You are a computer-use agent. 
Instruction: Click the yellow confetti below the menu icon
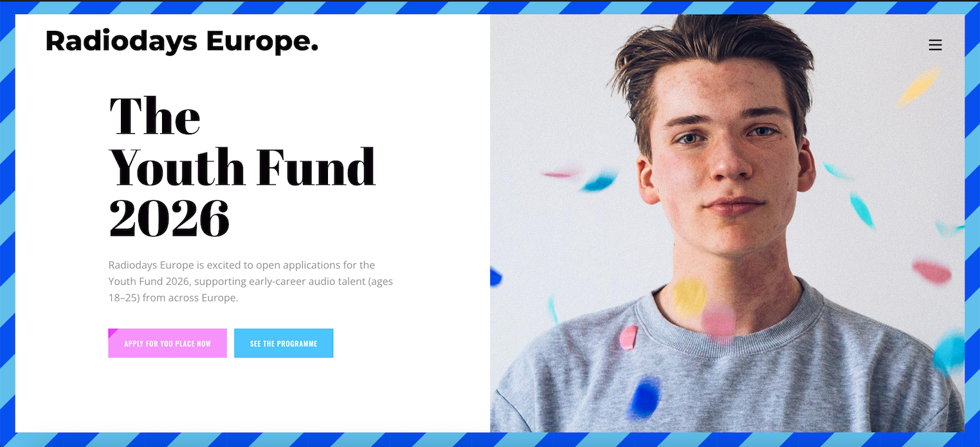tap(918, 87)
